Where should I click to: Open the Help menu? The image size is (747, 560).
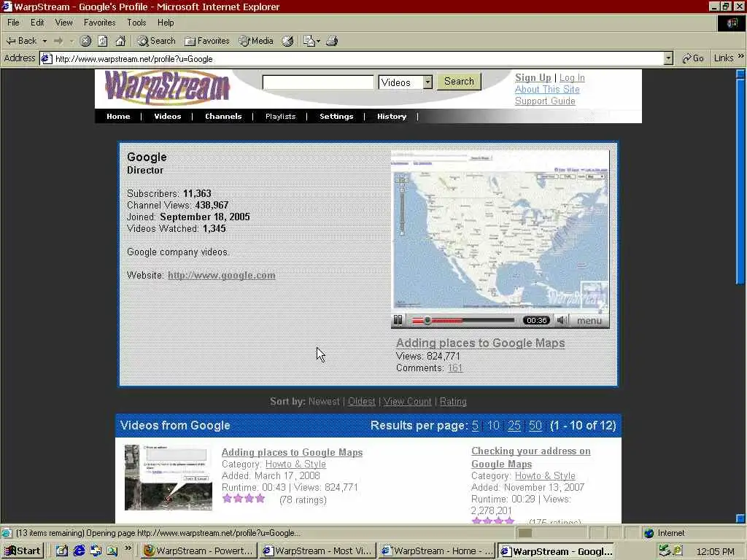(x=166, y=23)
